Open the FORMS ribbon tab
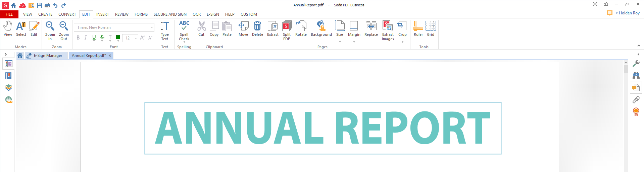The image size is (644, 172). 141,14
